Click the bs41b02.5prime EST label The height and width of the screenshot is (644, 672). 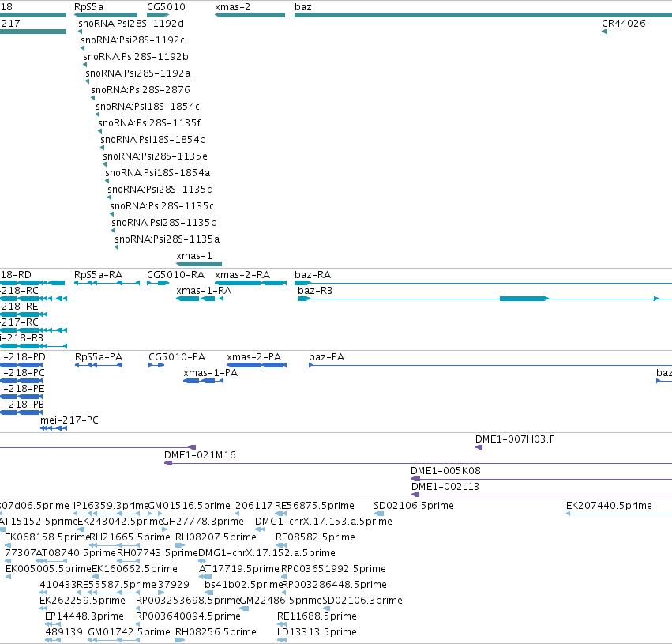coord(244,586)
